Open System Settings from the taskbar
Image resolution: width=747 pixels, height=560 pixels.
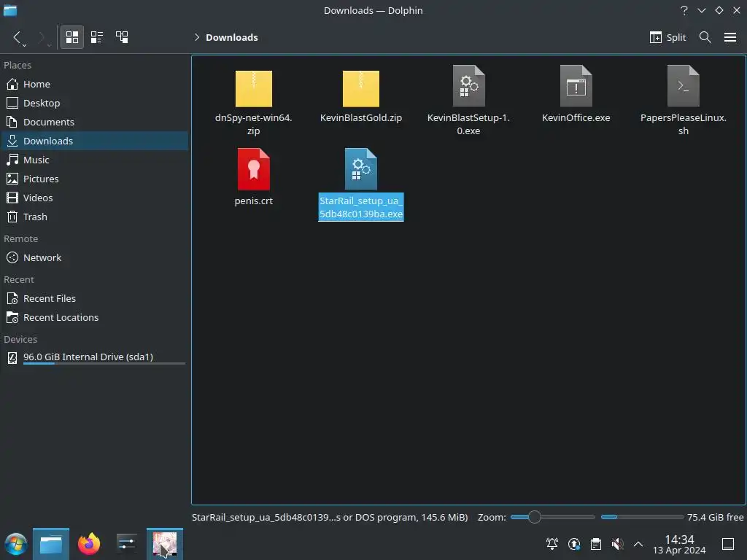tap(127, 544)
